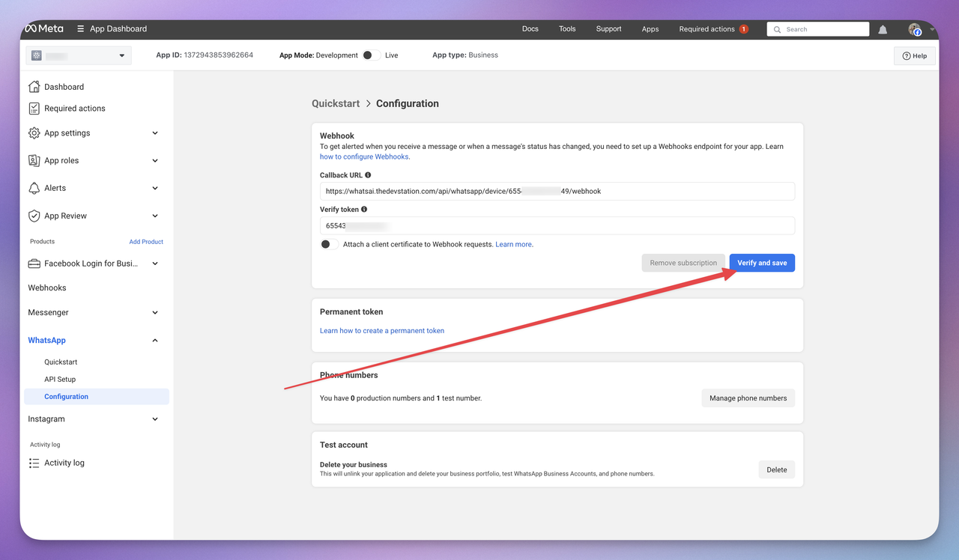Click Delete business button
The width and height of the screenshot is (959, 560).
[777, 470]
